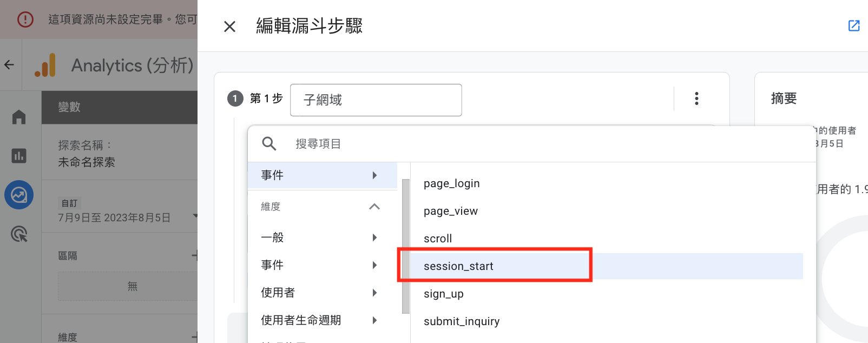
Task: Collapse the 維度 section chevron
Action: 374,207
